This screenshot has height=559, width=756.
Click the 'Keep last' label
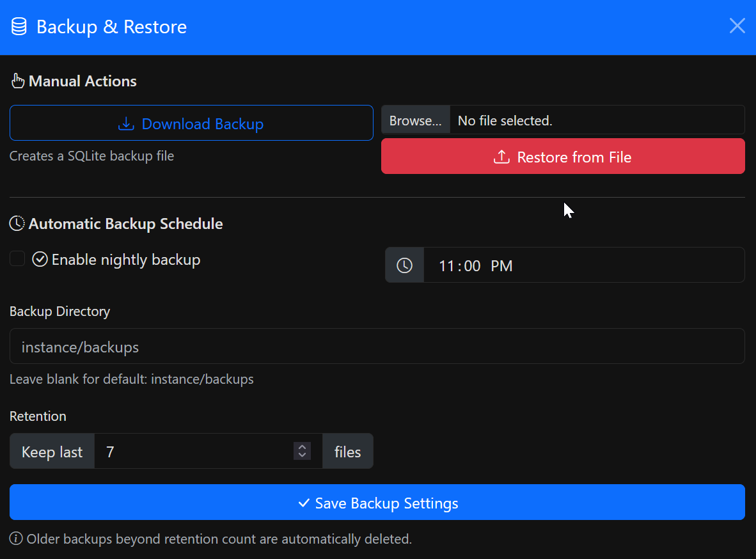pos(52,452)
